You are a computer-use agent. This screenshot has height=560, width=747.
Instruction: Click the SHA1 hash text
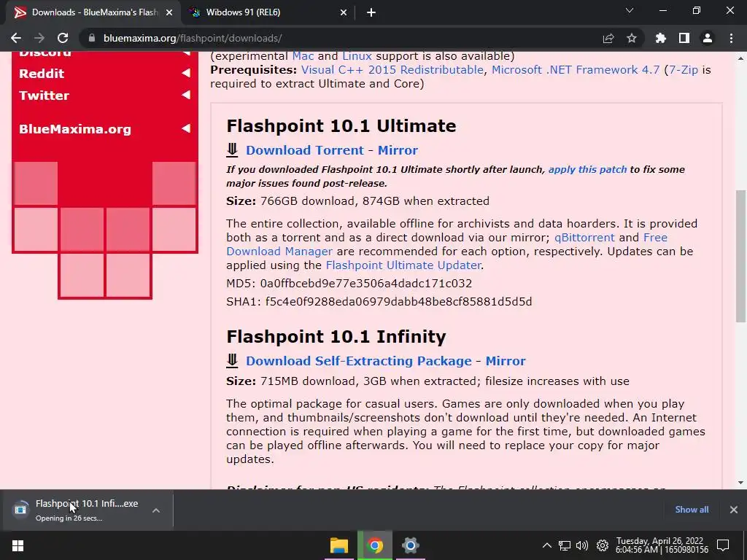click(379, 302)
